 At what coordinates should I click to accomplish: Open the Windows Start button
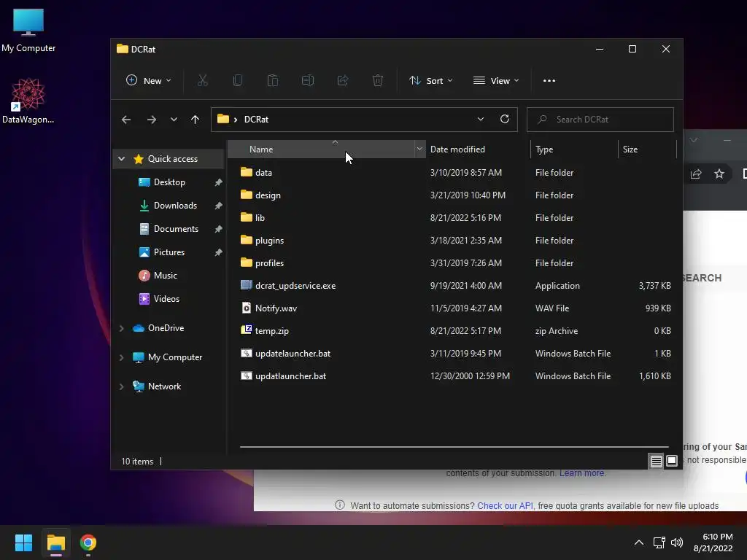[x=23, y=542]
